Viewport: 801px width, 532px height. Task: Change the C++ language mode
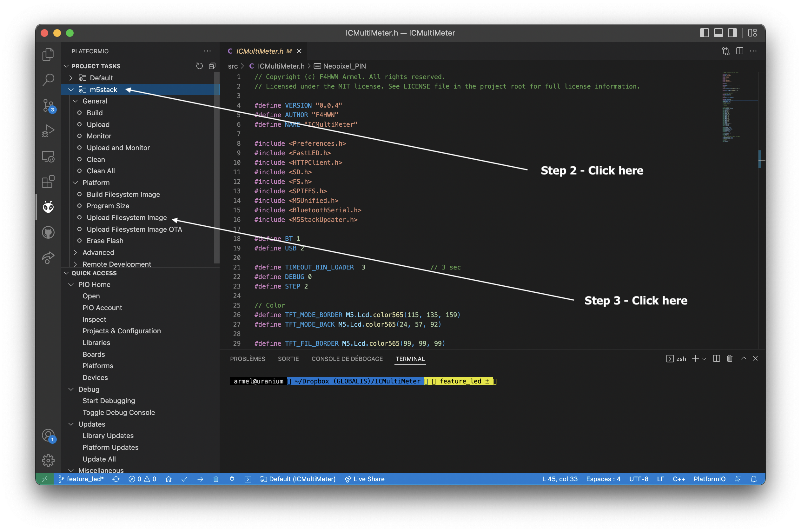point(679,479)
